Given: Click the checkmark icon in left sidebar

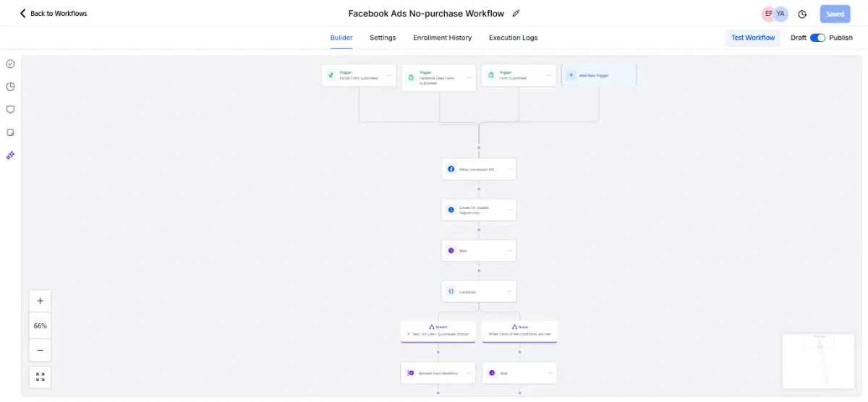Looking at the screenshot, I should [x=10, y=64].
